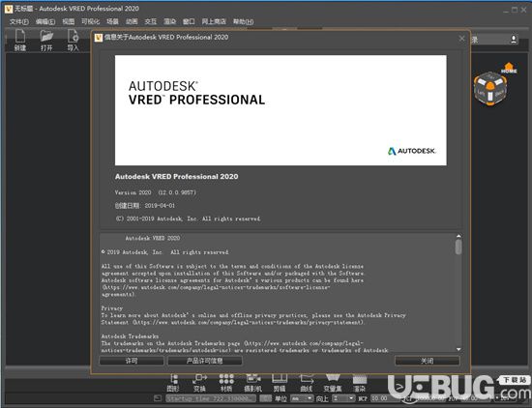Click the NCP value field showing 10.00
The height and width of the screenshot is (408, 532).
(x=385, y=398)
